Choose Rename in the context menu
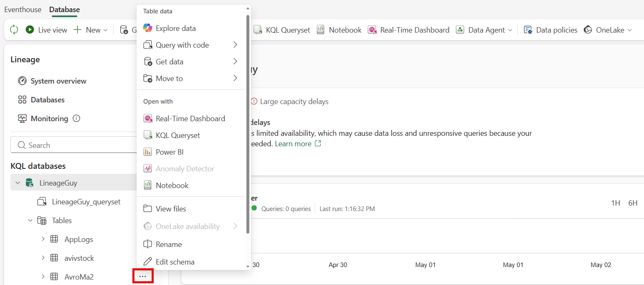The width and height of the screenshot is (644, 285). [x=191, y=244]
